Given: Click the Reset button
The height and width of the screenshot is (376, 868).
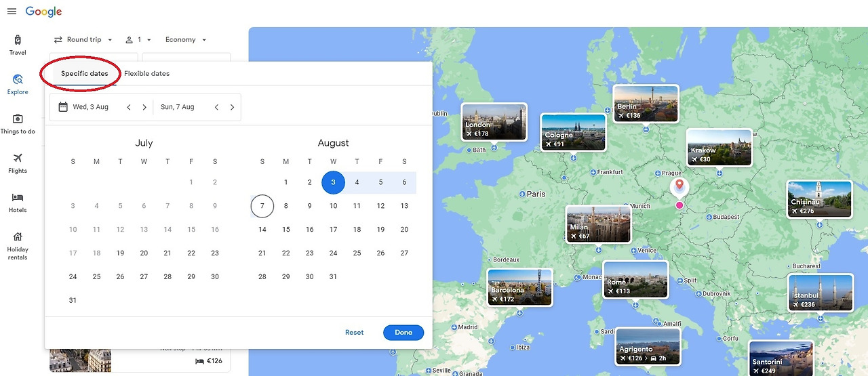Looking at the screenshot, I should click(354, 333).
